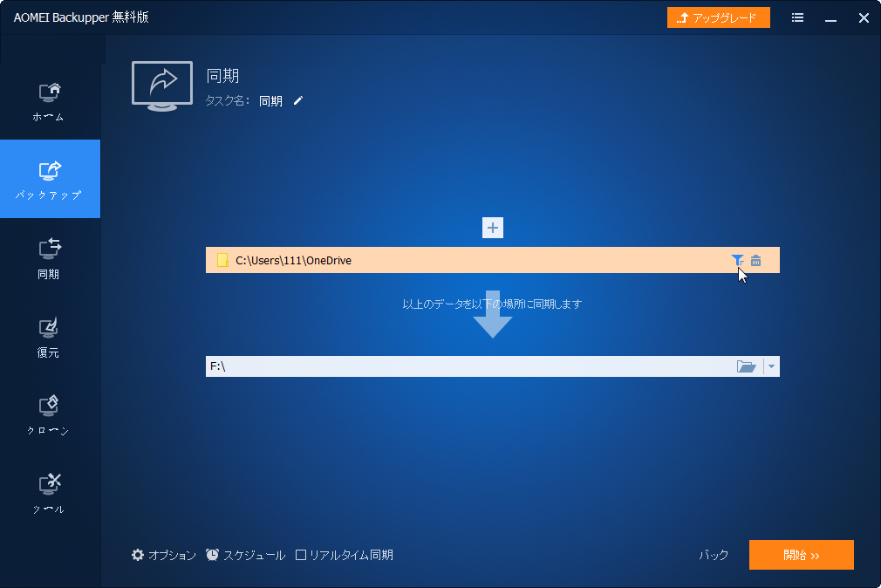Open the クローン (Clone) sidebar section

[50, 415]
